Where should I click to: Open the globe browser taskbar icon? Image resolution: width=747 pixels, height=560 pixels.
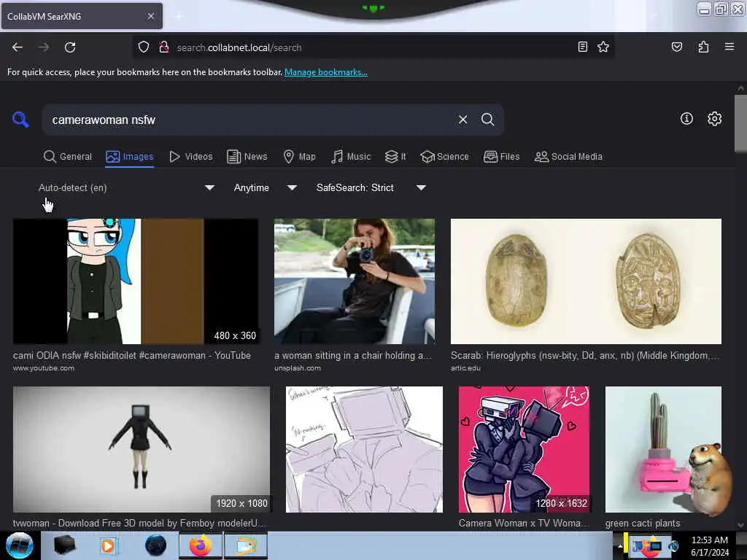point(155,545)
